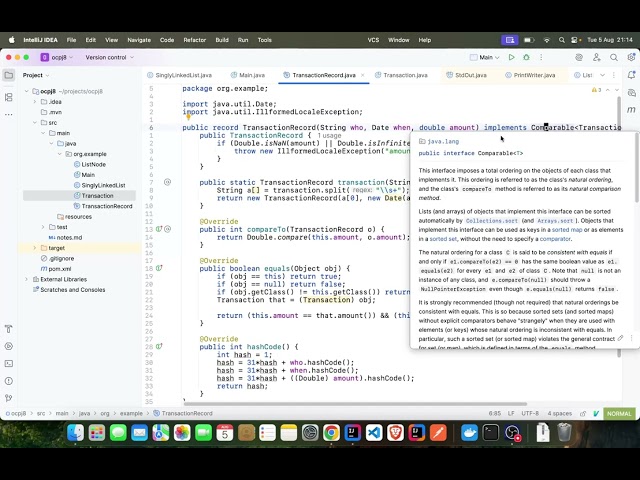Switch to SinglyLinkedList.java tab
640x480 pixels.
point(179,75)
